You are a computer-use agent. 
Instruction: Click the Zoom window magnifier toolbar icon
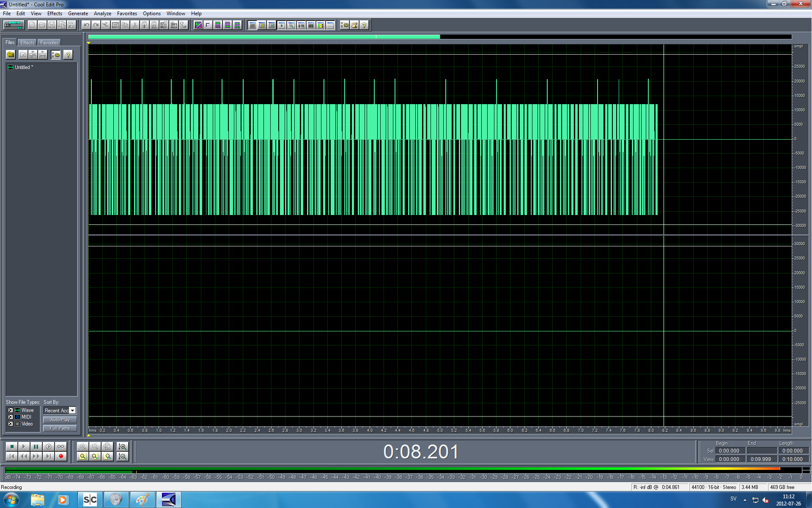click(x=291, y=25)
